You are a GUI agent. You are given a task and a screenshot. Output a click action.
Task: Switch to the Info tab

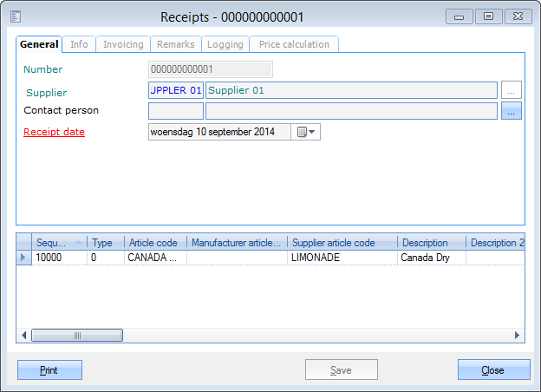[79, 44]
